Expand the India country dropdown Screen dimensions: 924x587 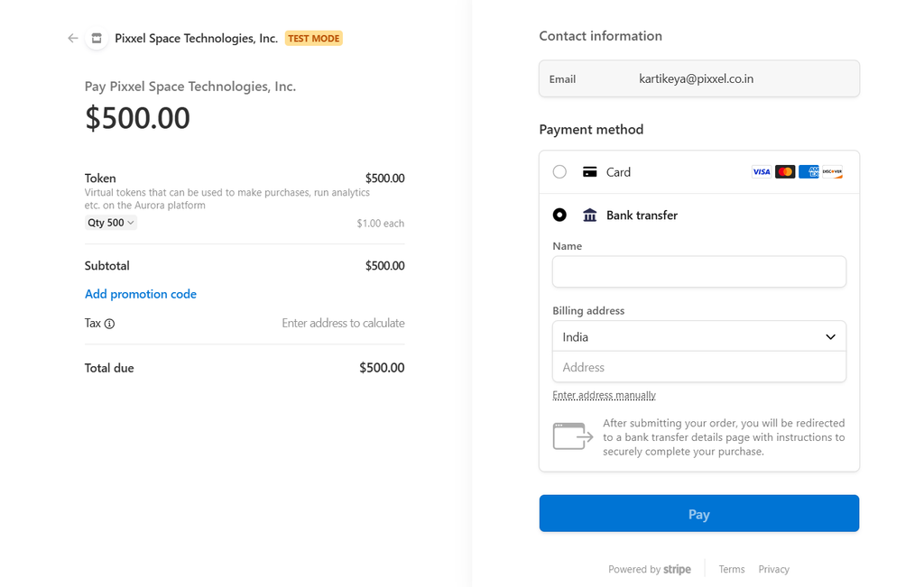coord(699,336)
